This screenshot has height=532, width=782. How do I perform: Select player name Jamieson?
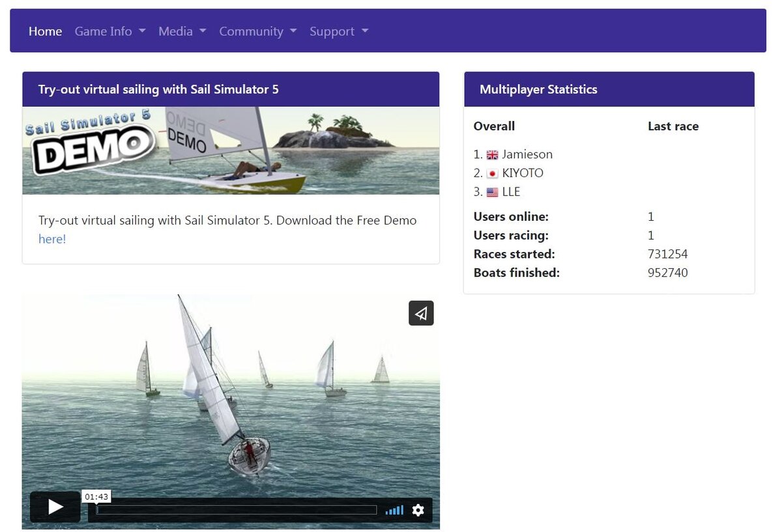tap(527, 154)
